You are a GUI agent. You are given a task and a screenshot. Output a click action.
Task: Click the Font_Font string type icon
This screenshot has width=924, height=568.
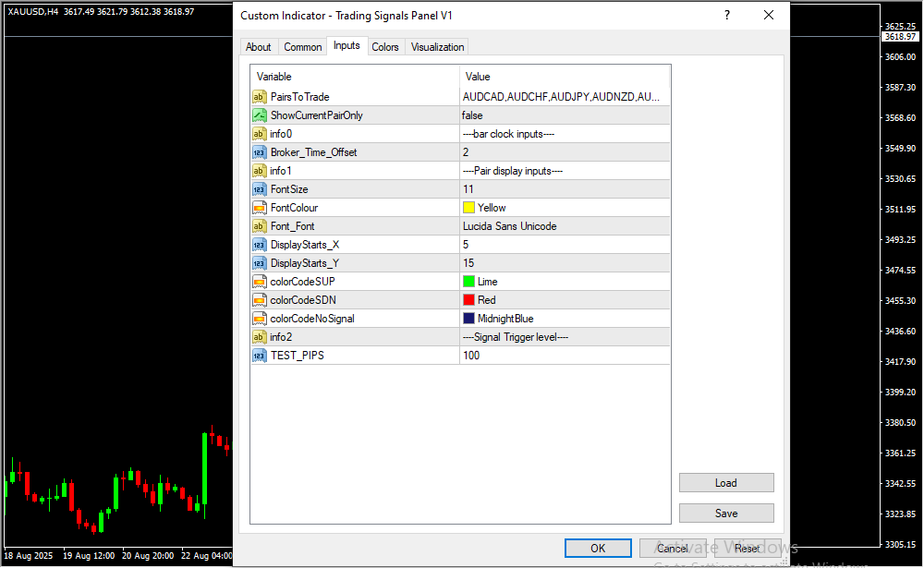coord(260,226)
